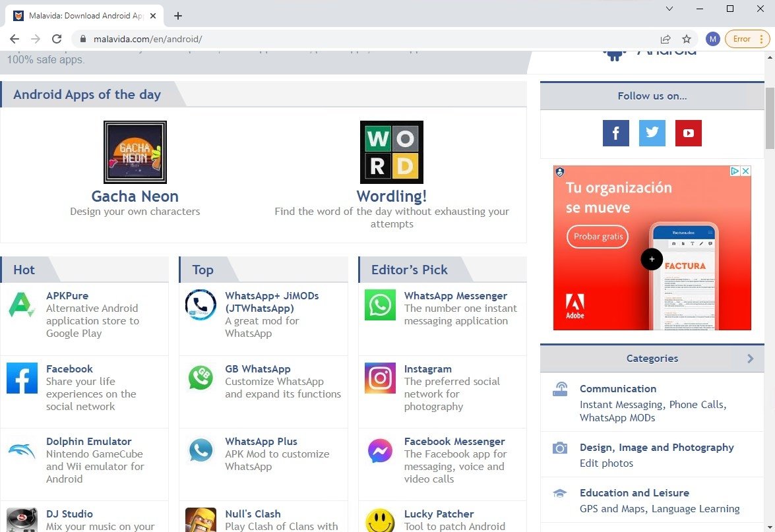This screenshot has height=532, width=775.
Task: Click the camera icon for Design category
Action: click(x=560, y=448)
